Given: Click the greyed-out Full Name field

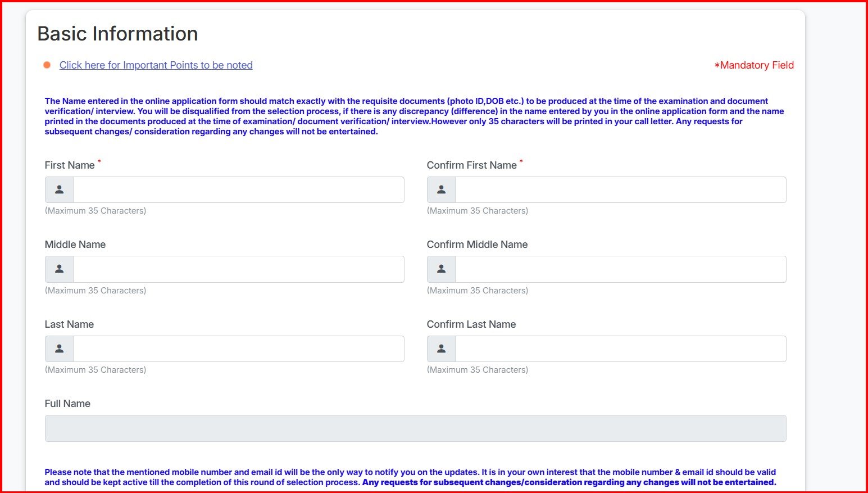Looking at the screenshot, I should click(x=415, y=428).
